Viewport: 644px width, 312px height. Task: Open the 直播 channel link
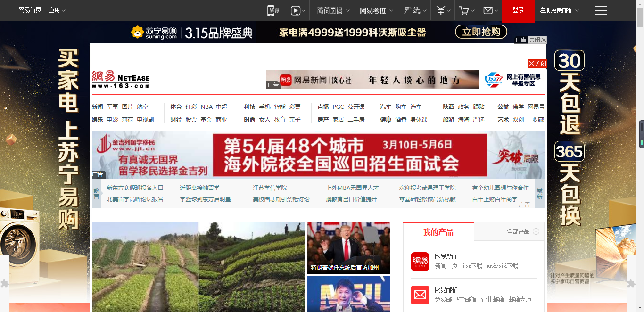coord(323,107)
